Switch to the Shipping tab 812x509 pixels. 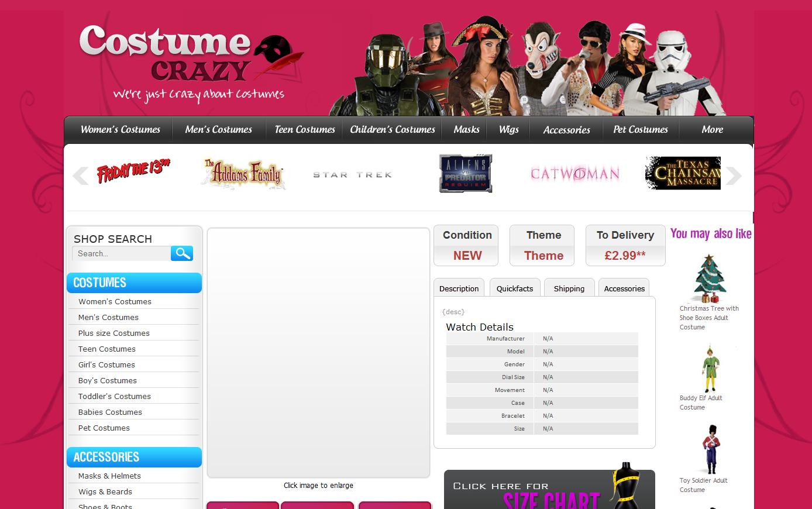coord(569,288)
